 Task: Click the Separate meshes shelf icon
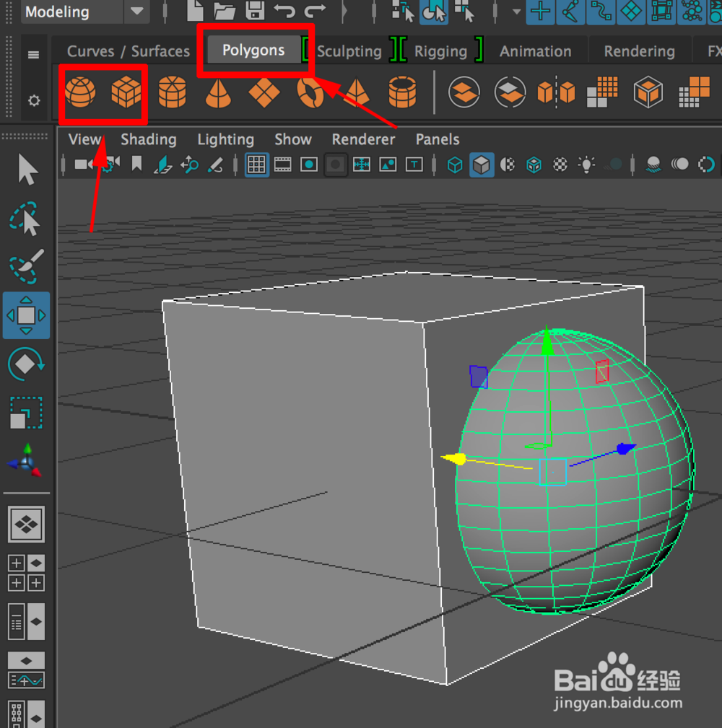pyautogui.click(x=510, y=92)
